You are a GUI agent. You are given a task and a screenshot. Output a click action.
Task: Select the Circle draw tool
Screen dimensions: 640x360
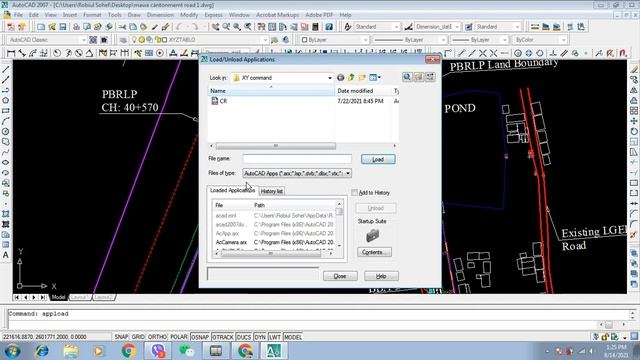point(6,131)
